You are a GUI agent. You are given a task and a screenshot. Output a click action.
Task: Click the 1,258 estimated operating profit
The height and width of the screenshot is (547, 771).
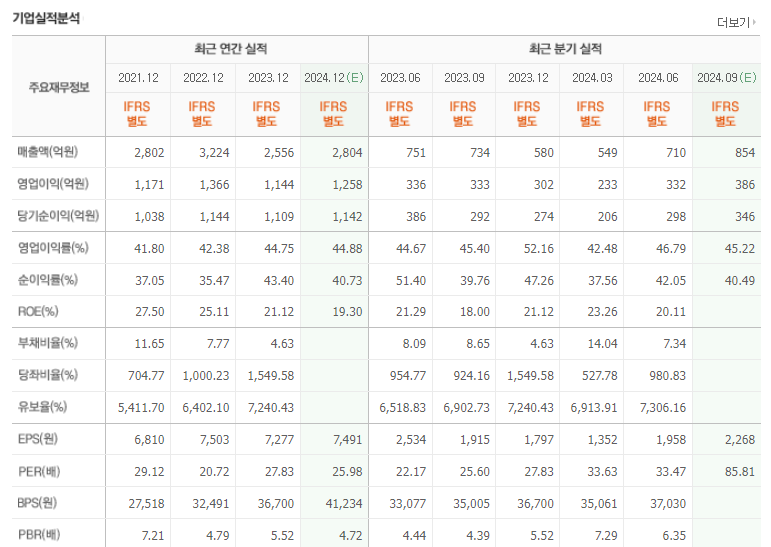[347, 185]
